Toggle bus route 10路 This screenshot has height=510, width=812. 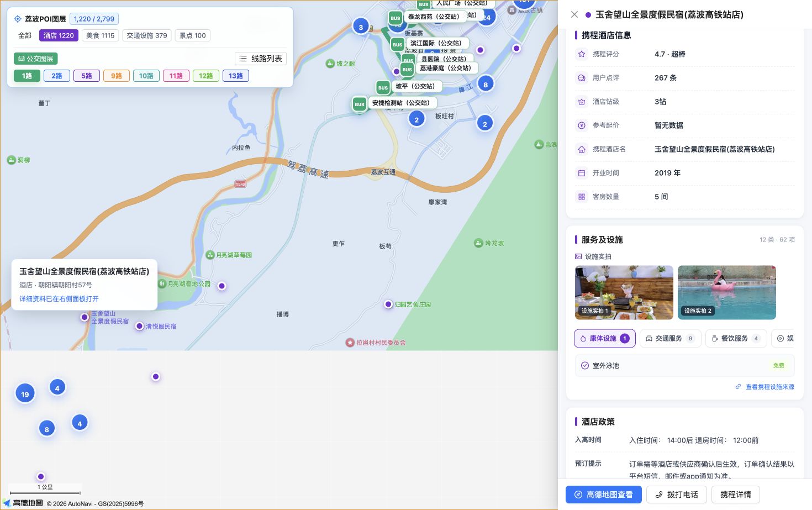146,76
